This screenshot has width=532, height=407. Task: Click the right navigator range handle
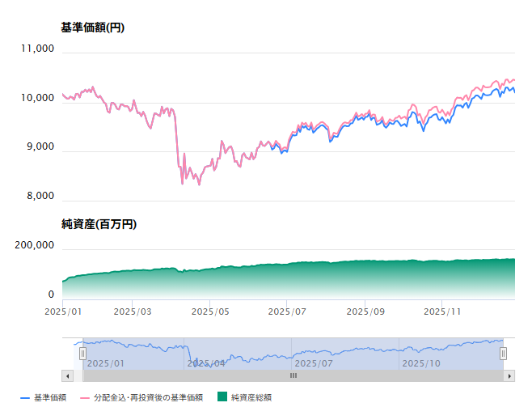[503, 354]
